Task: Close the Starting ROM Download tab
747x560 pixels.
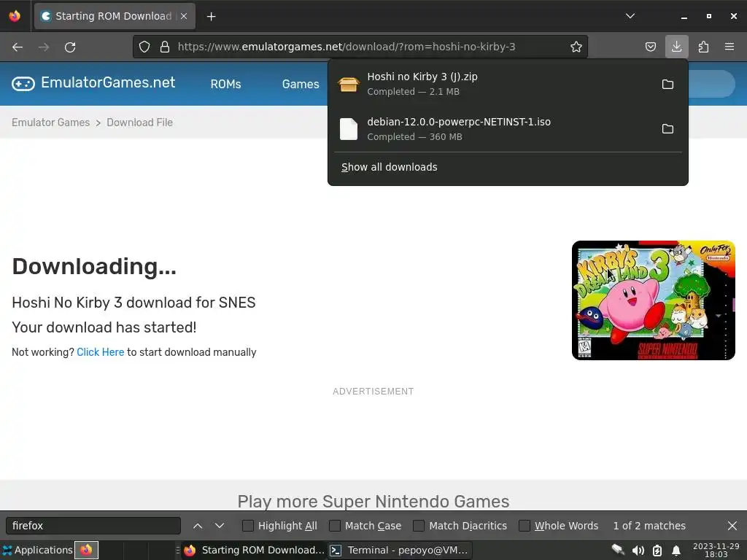Action: pos(184,16)
